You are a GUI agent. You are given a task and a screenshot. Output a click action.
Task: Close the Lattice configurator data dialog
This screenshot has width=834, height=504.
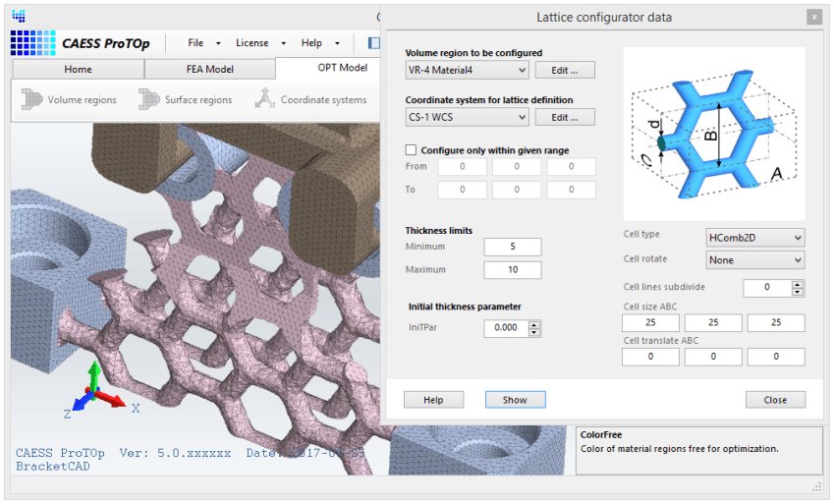813,18
